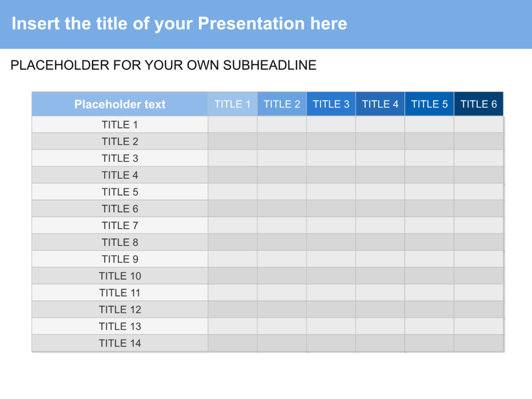
Task: Select the TITLE 14 row label
Action: (120, 343)
